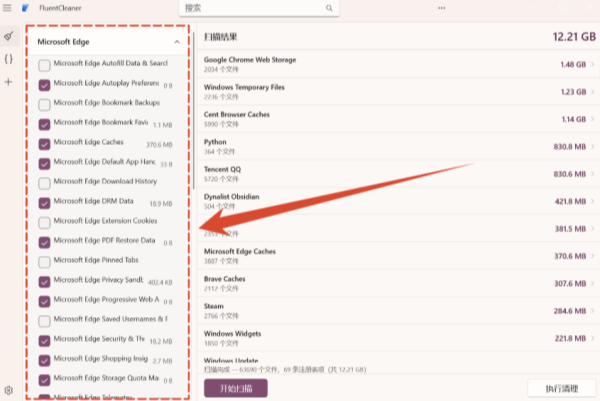This screenshot has width=600, height=401.
Task: Open settings gear in the sidebar
Action: pos(8,390)
